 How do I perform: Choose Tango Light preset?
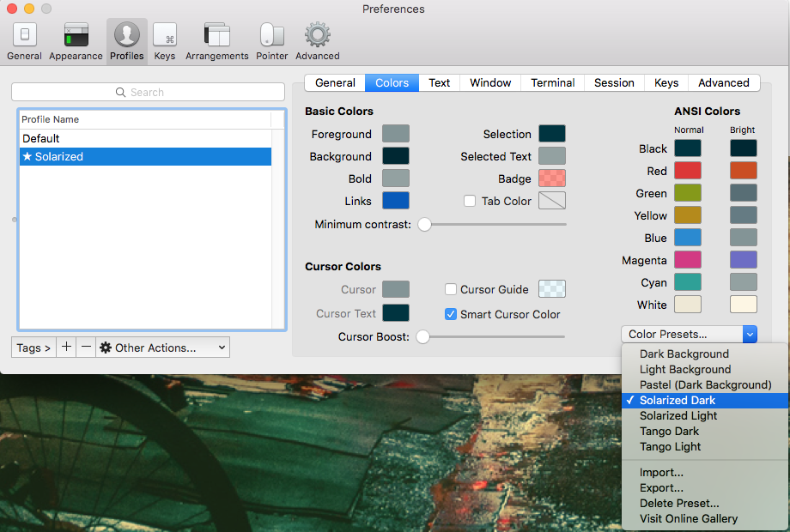(x=705, y=447)
